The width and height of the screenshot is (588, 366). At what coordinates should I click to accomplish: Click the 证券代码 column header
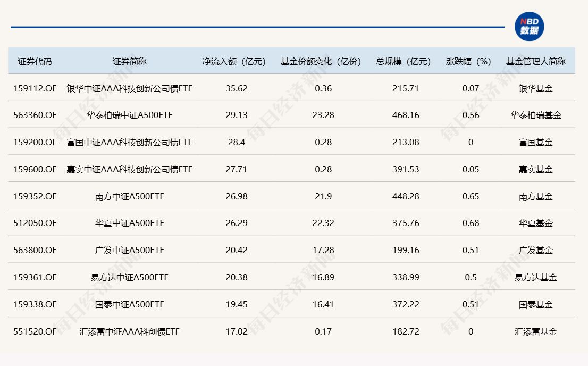coord(35,61)
